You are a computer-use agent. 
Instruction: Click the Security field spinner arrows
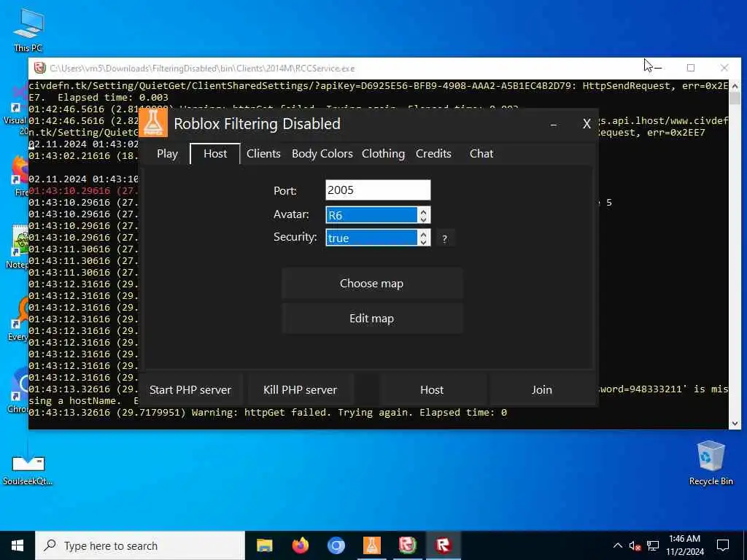pos(423,238)
